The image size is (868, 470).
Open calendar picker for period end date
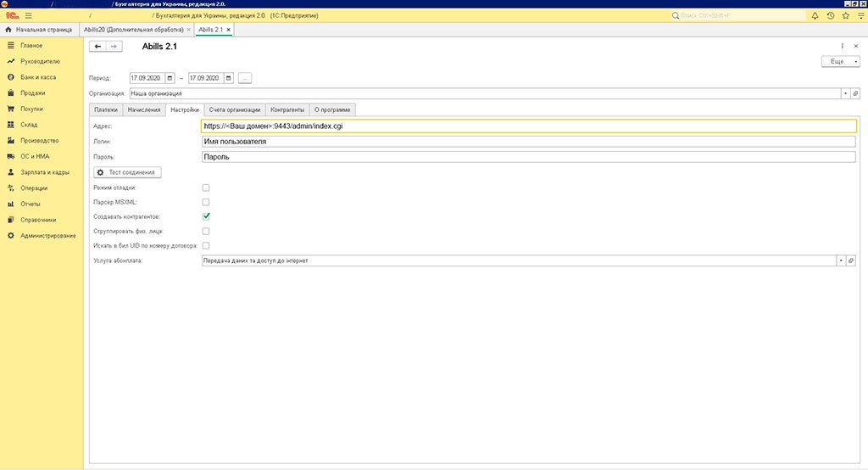[229, 78]
